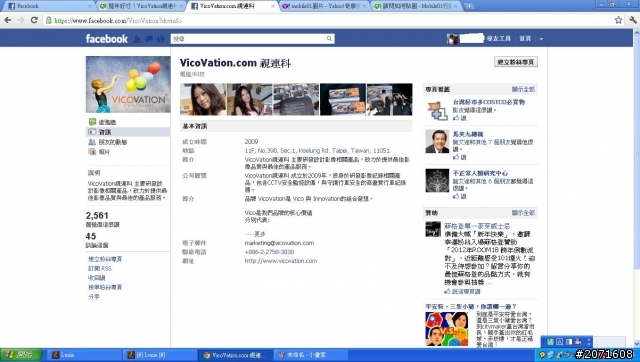The height and width of the screenshot is (362, 640).
Task: Click the 建立粉絲專頁 link in left sidebar
Action: (105, 259)
